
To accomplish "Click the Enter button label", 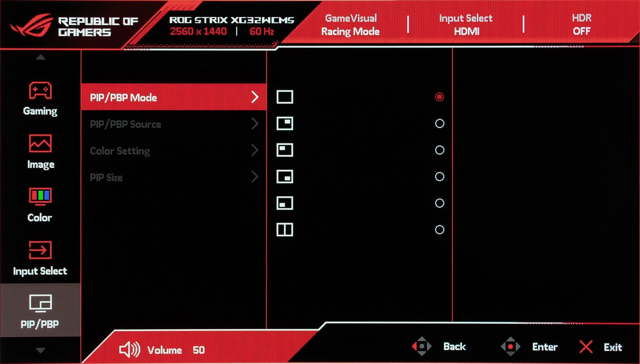I will 545,347.
